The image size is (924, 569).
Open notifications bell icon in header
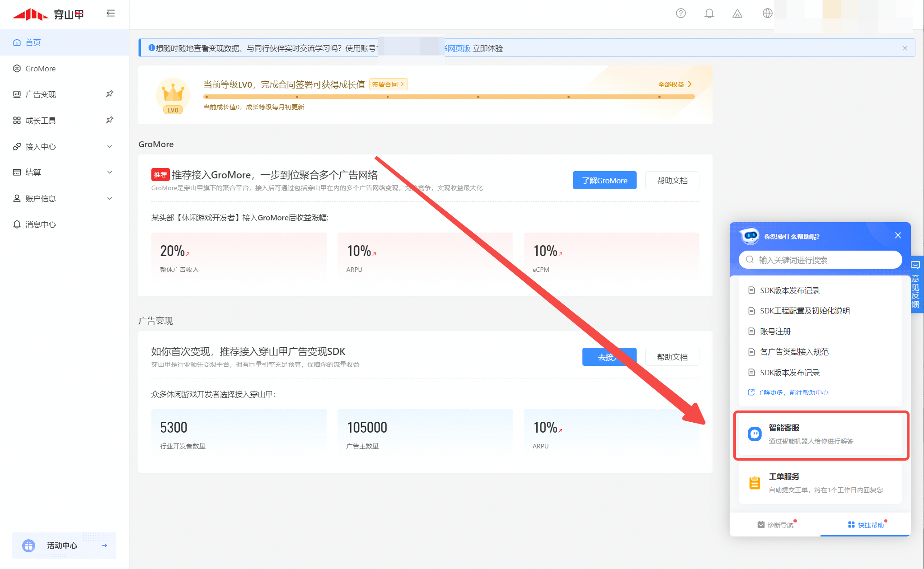709,14
